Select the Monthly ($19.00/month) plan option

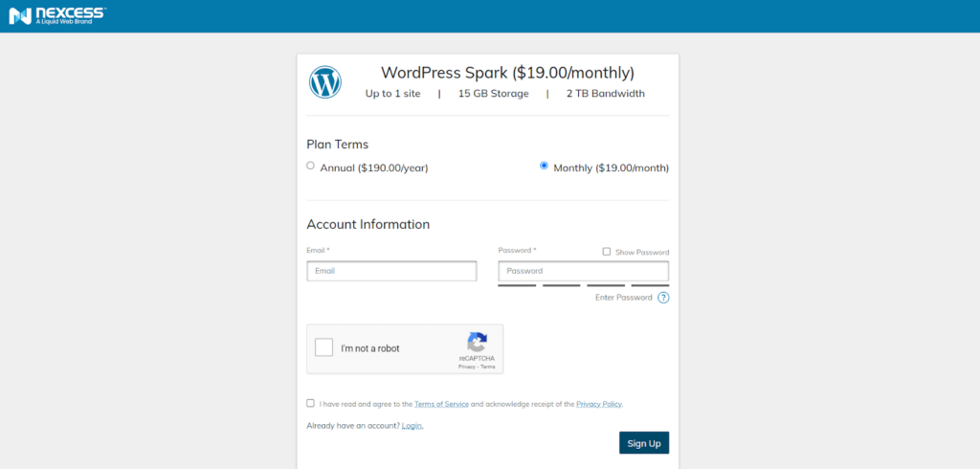coord(544,166)
